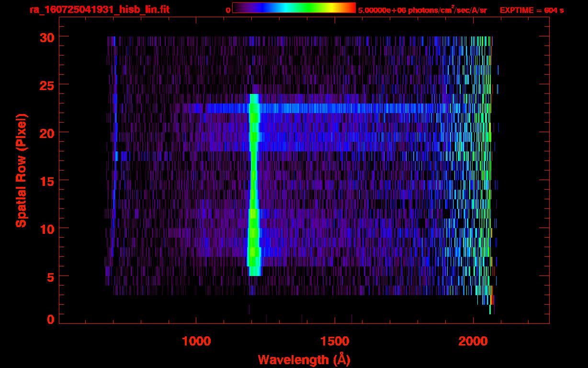Viewport: 588px width, 368px height.
Task: Click the 2000 wavelength tick label
Action: click(x=473, y=341)
